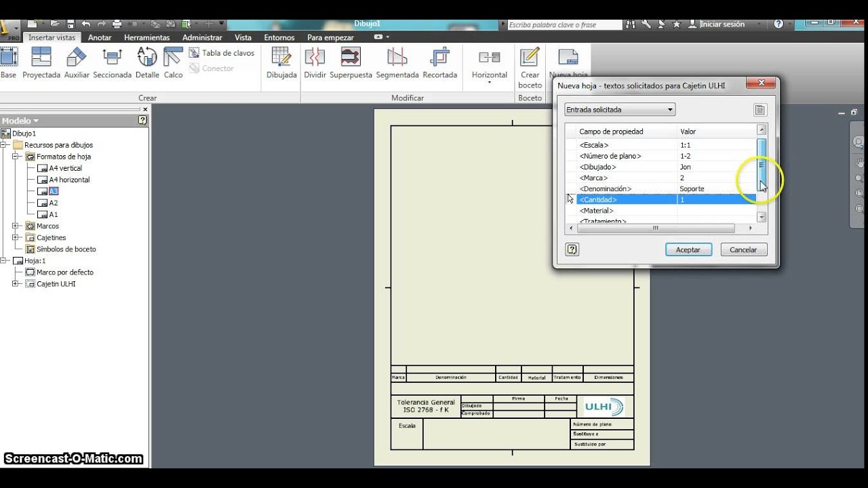Viewport: 868px width, 488px height.
Task: Select Marco por defecto in tree
Action: (65, 272)
